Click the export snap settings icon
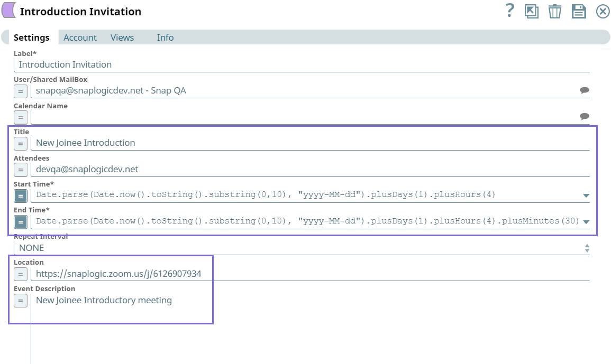 coord(532,11)
